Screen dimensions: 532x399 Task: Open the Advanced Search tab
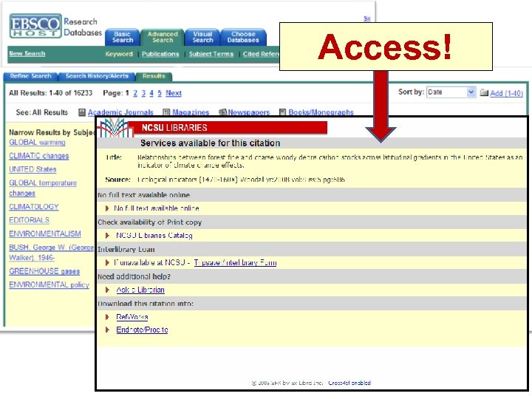pyautogui.click(x=163, y=37)
